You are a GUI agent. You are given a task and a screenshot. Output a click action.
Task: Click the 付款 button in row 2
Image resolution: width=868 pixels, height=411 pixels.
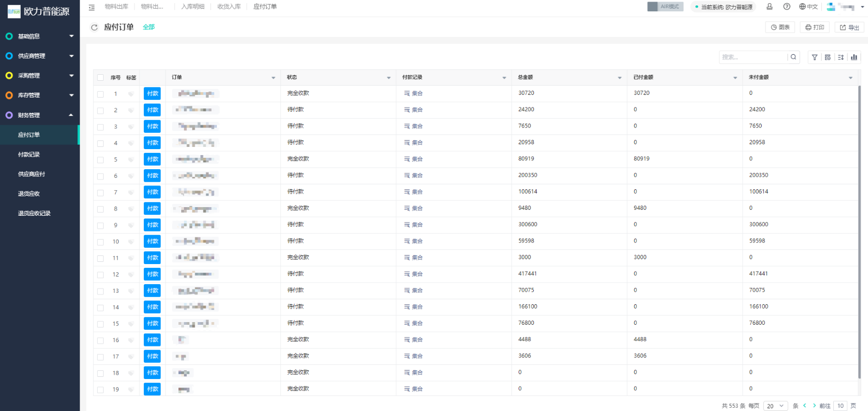click(152, 110)
